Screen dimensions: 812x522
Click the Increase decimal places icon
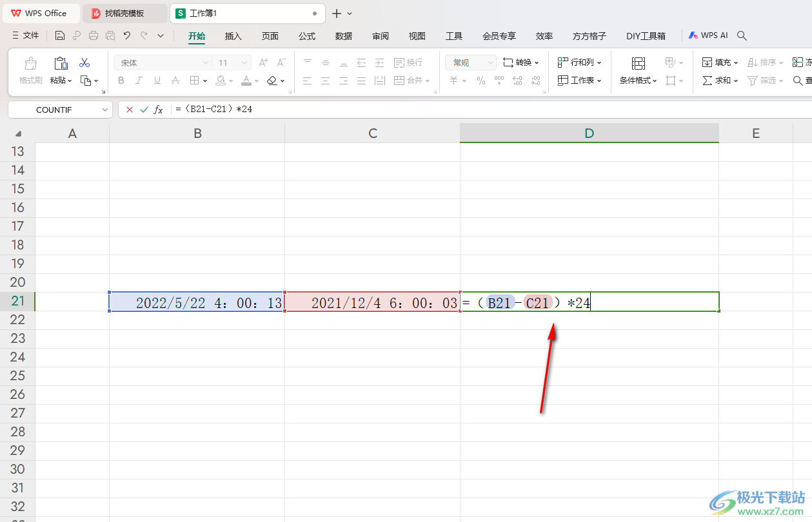(x=517, y=81)
